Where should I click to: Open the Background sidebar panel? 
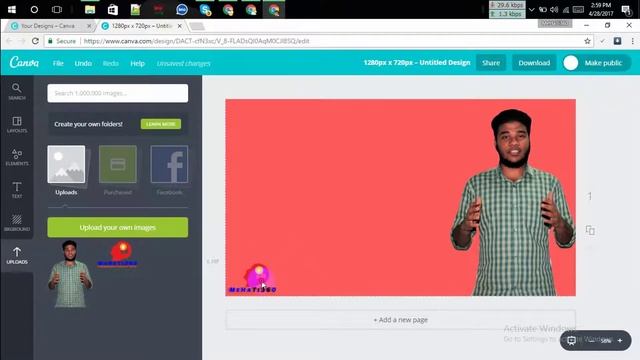pyautogui.click(x=17, y=223)
